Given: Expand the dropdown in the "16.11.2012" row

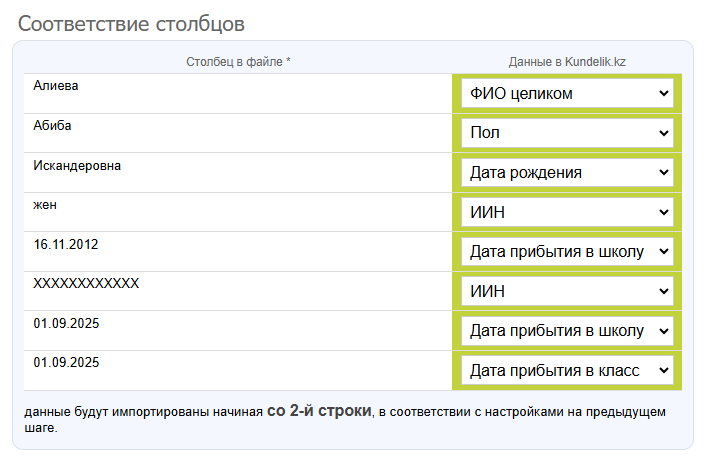Looking at the screenshot, I should coord(567,252).
